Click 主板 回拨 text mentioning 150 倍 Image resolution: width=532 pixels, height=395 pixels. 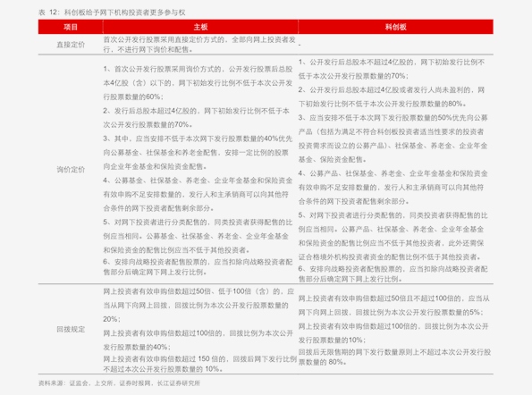[x=200, y=364]
